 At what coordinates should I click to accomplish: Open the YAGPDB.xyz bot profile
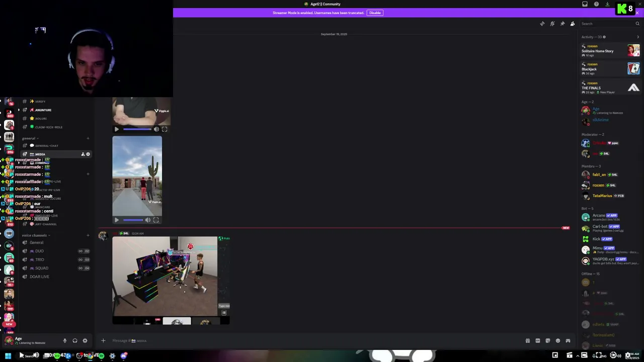click(610, 260)
